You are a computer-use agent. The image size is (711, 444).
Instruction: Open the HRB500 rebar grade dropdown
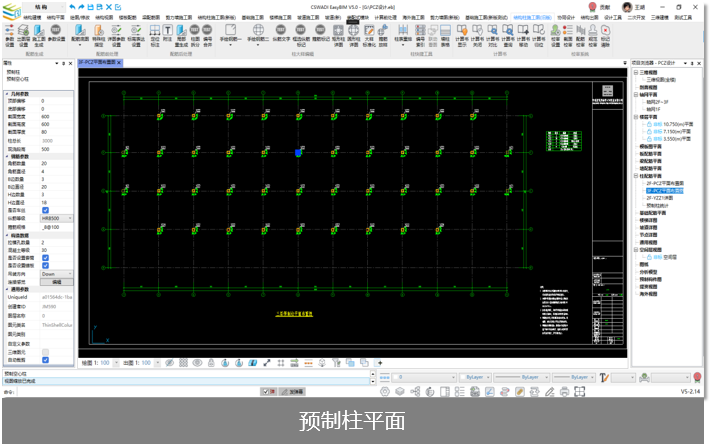(56, 217)
